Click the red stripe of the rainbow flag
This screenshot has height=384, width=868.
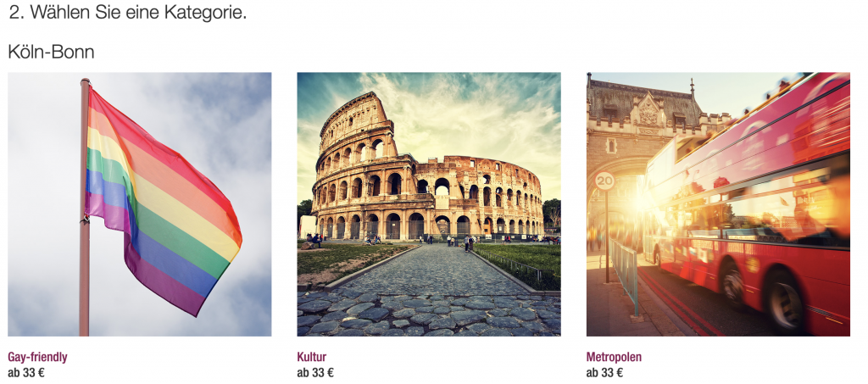pos(166,144)
